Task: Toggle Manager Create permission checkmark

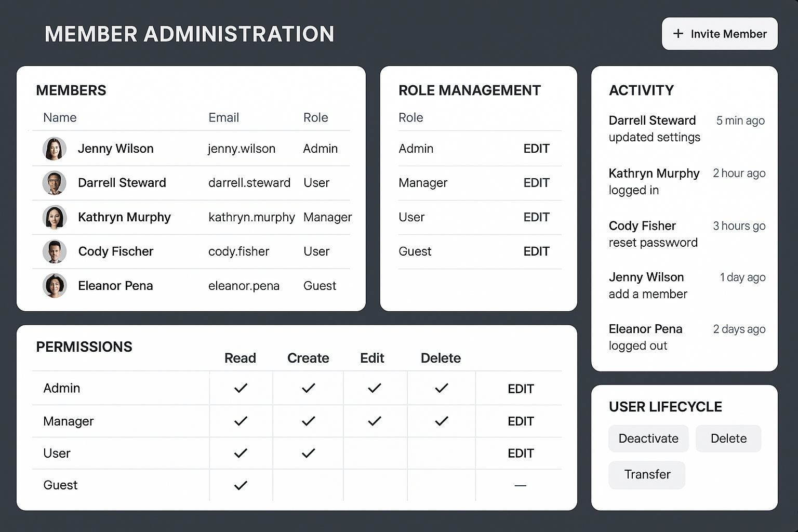Action: pyautogui.click(x=308, y=421)
